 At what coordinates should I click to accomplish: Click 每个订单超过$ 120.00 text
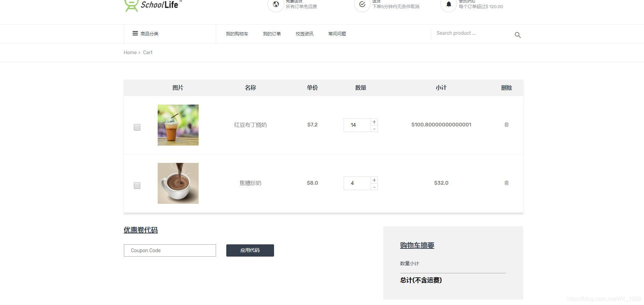pos(481,6)
